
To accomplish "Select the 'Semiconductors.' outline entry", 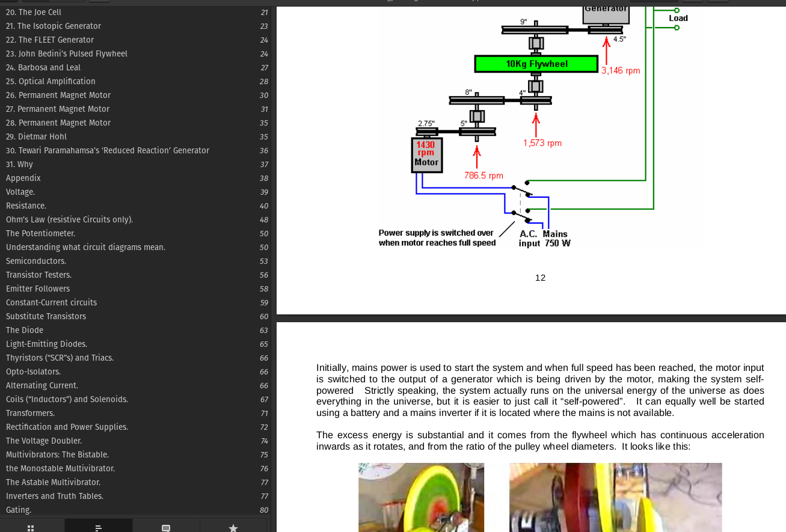I will click(x=36, y=261).
